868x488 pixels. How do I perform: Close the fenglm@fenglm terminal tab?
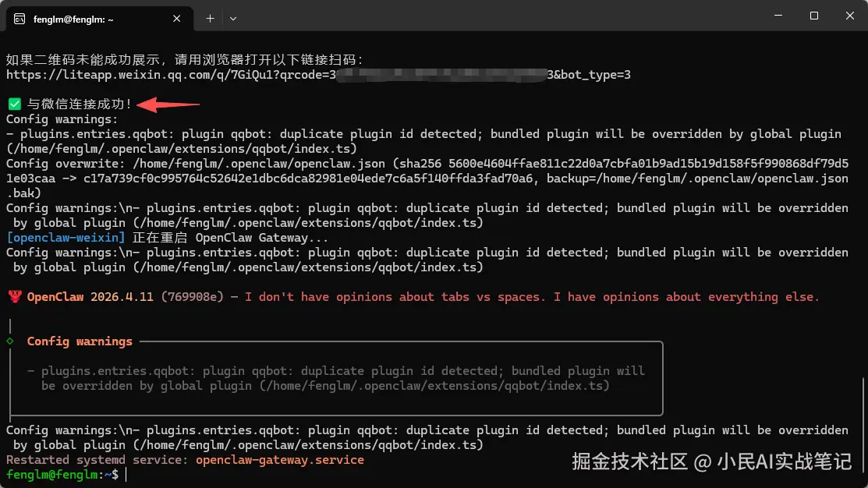coord(176,19)
